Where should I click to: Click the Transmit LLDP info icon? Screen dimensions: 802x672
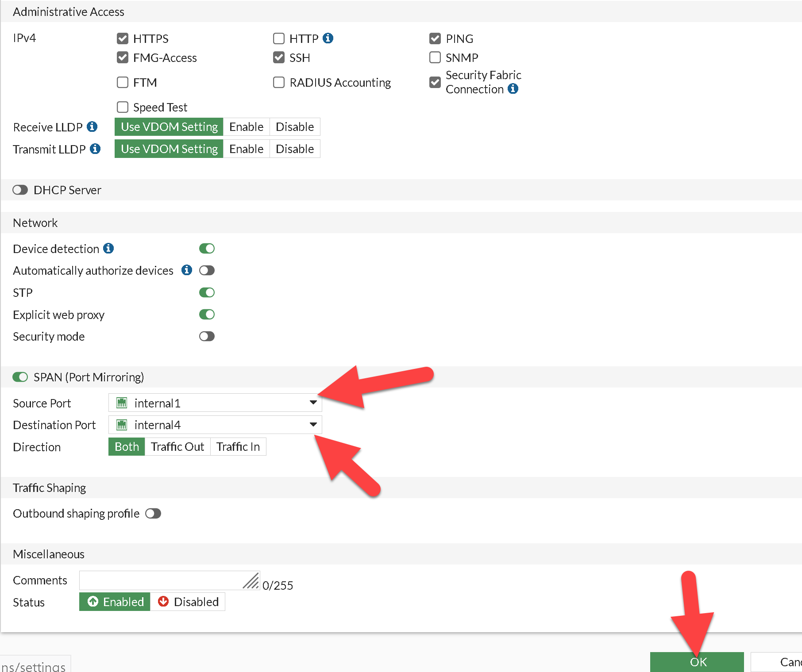95,149
